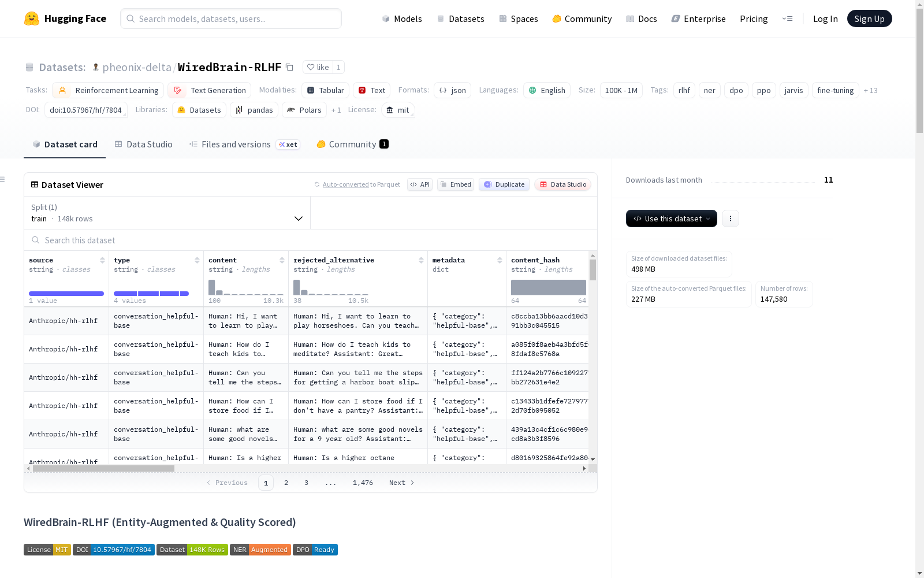Click the Auto-converted link
This screenshot has width=924, height=578.
click(346, 184)
